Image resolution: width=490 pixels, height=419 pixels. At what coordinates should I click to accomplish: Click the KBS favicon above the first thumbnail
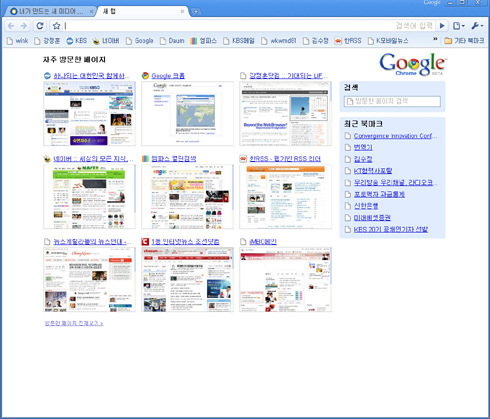pos(47,76)
